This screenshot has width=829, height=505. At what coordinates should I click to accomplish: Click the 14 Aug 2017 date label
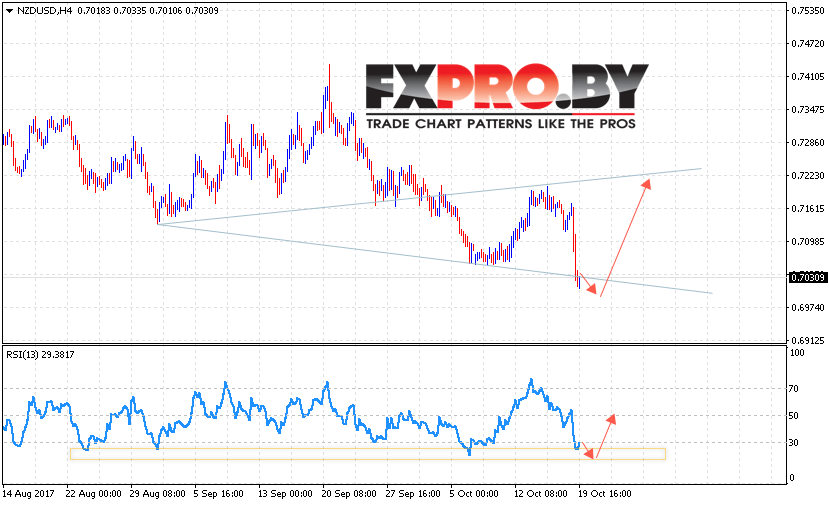click(x=29, y=494)
